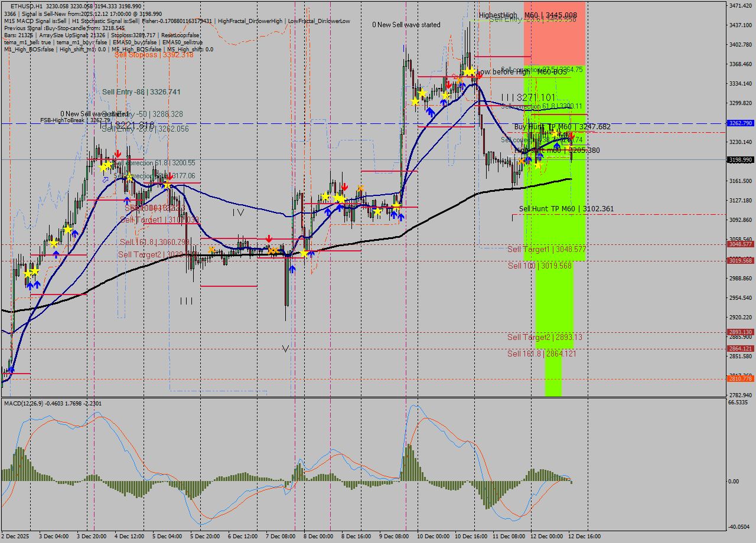Click the black 3198.990 current price tag
The image size is (756, 543).
tap(740, 159)
